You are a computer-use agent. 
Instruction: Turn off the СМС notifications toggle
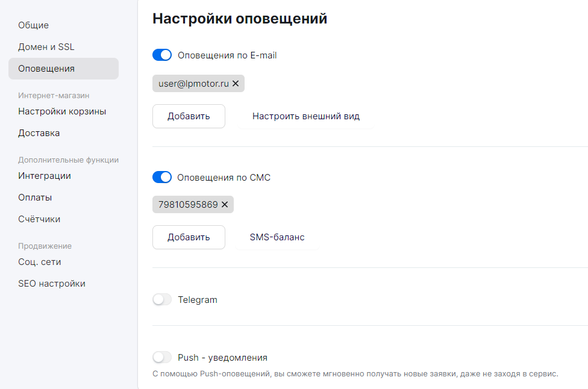(162, 177)
